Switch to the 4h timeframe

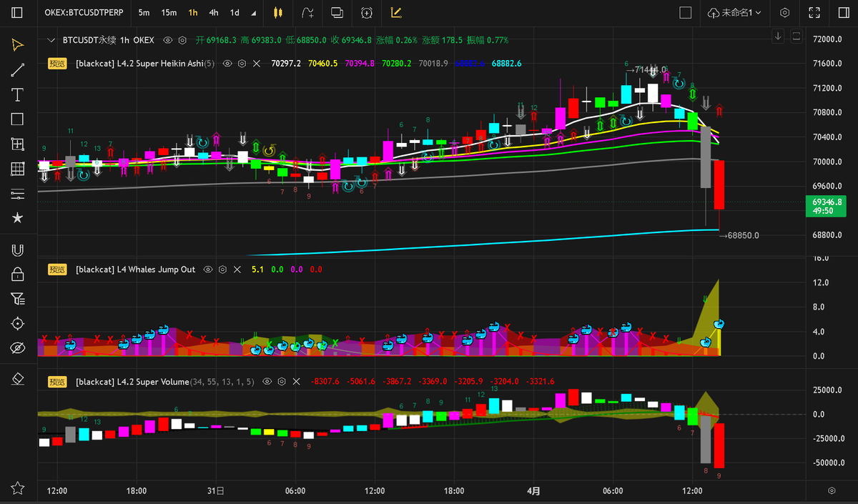coord(214,13)
